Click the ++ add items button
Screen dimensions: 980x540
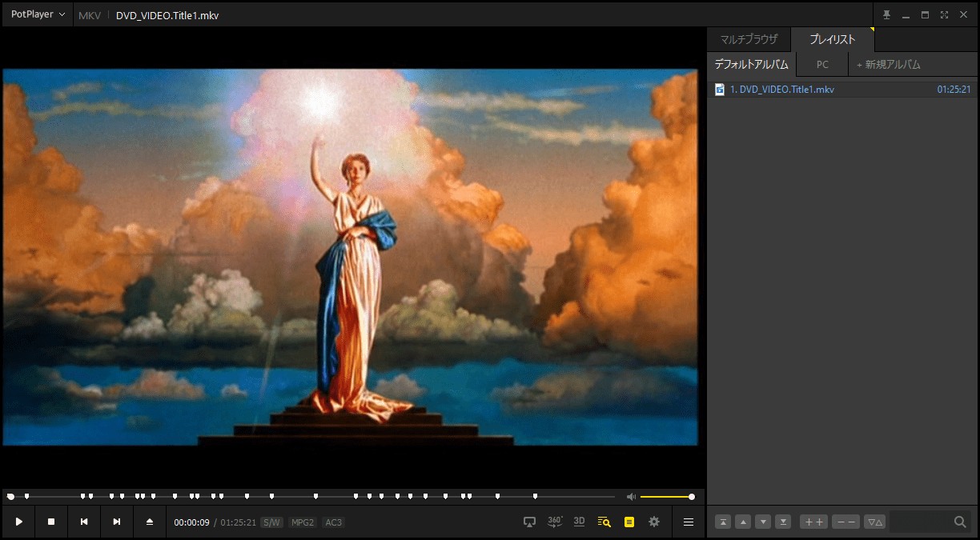coord(813,522)
